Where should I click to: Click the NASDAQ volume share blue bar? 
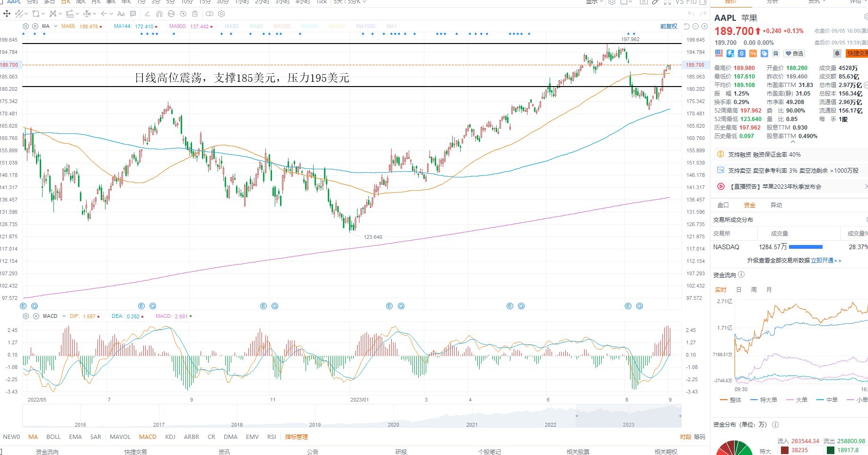click(x=806, y=247)
